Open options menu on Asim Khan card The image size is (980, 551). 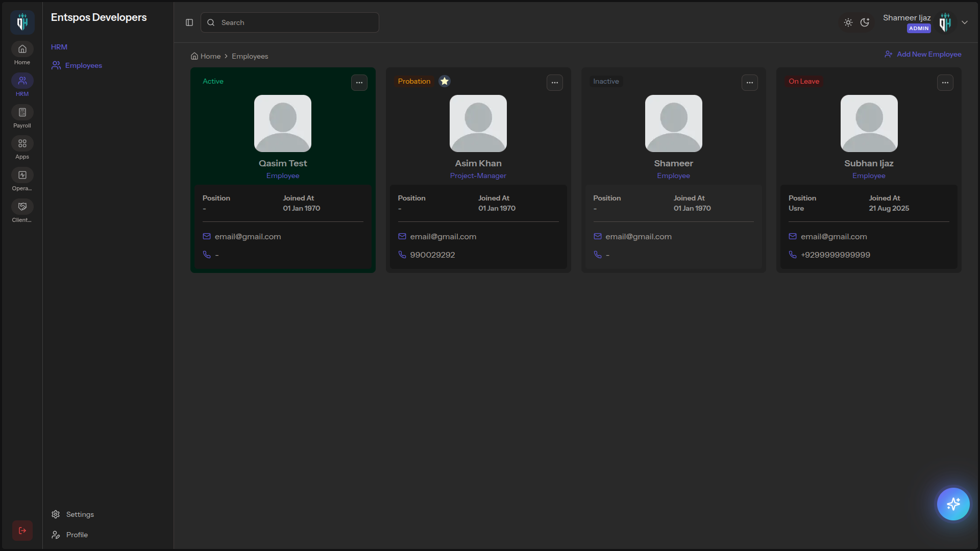click(555, 83)
